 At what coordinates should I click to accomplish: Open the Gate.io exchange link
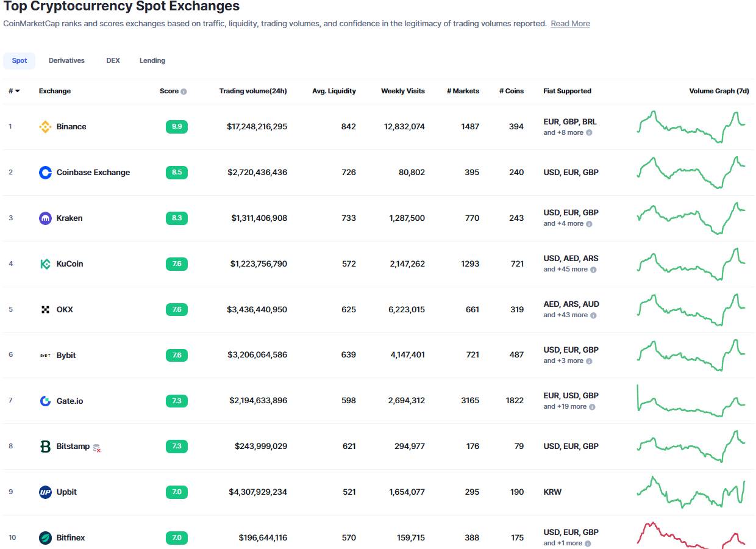coord(70,401)
